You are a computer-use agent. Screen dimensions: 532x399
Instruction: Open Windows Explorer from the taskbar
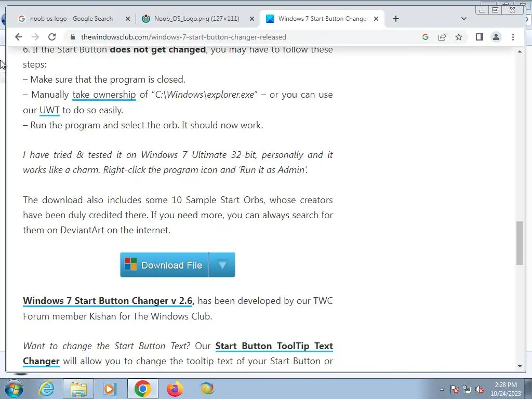pyautogui.click(x=78, y=389)
